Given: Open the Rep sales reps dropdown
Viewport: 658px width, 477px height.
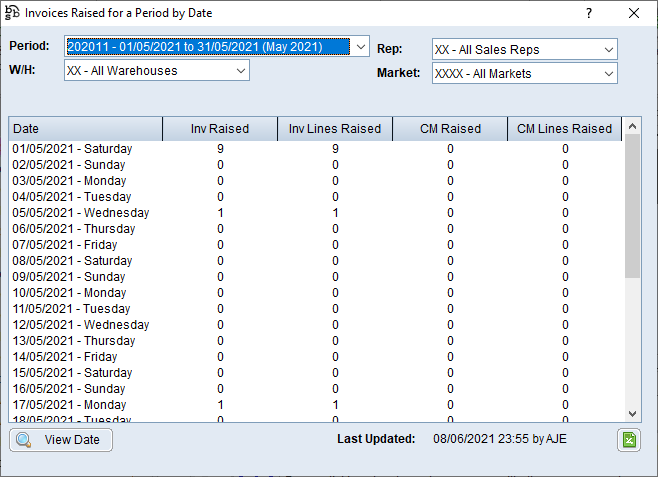Looking at the screenshot, I should click(x=608, y=49).
